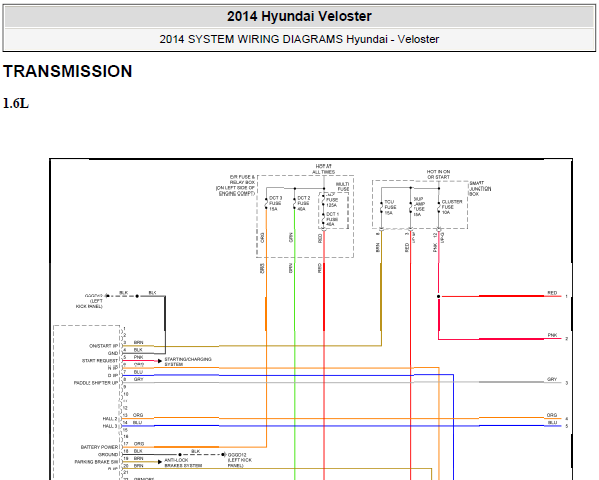Click the 'HOT IN ON OR START' label
This screenshot has width=599, height=480.
tap(438, 174)
